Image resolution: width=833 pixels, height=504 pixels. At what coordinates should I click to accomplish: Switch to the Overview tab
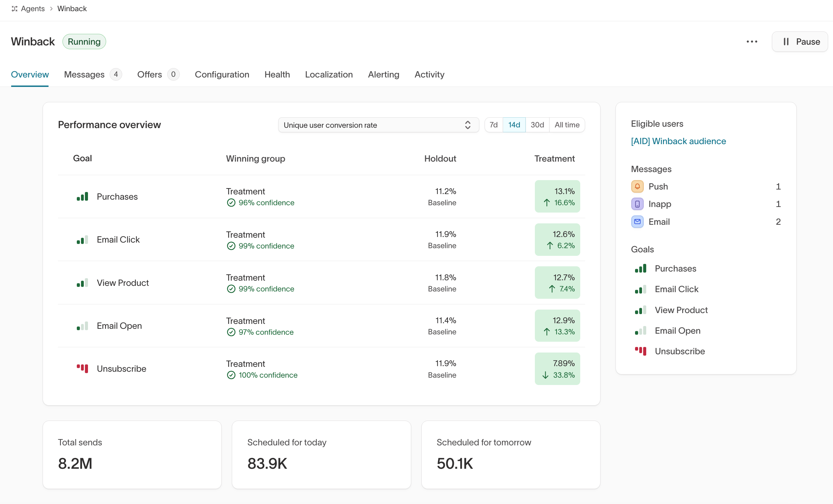coord(30,74)
